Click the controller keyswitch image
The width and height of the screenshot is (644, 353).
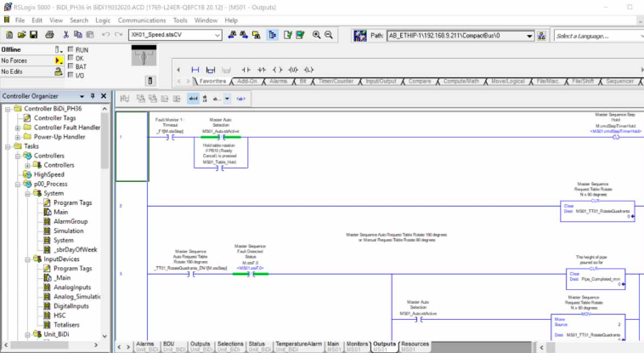point(144,55)
